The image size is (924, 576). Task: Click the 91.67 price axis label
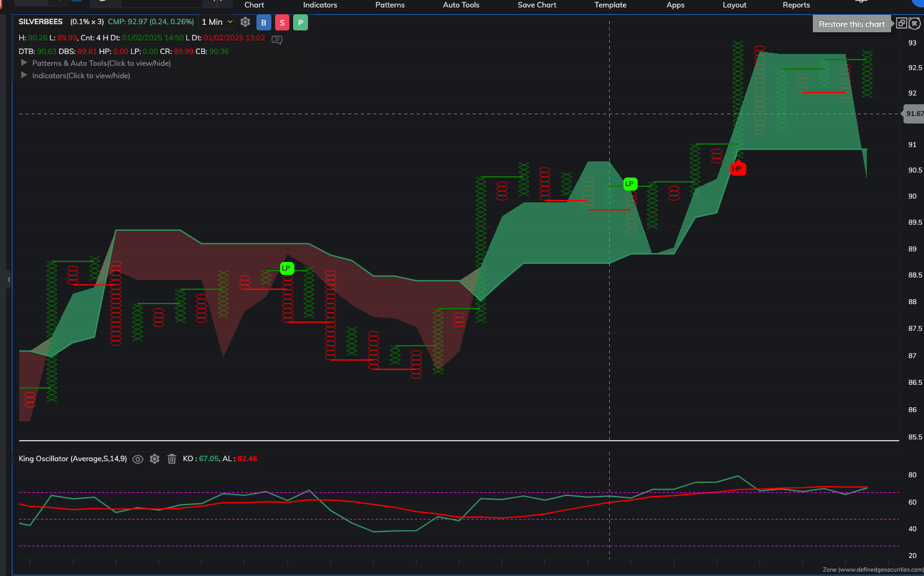(x=914, y=114)
